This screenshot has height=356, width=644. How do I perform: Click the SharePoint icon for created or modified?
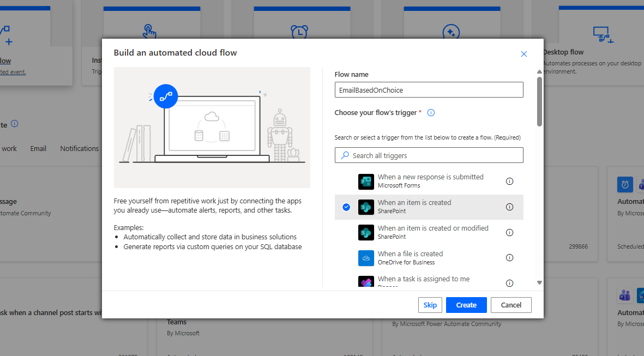[x=366, y=233]
